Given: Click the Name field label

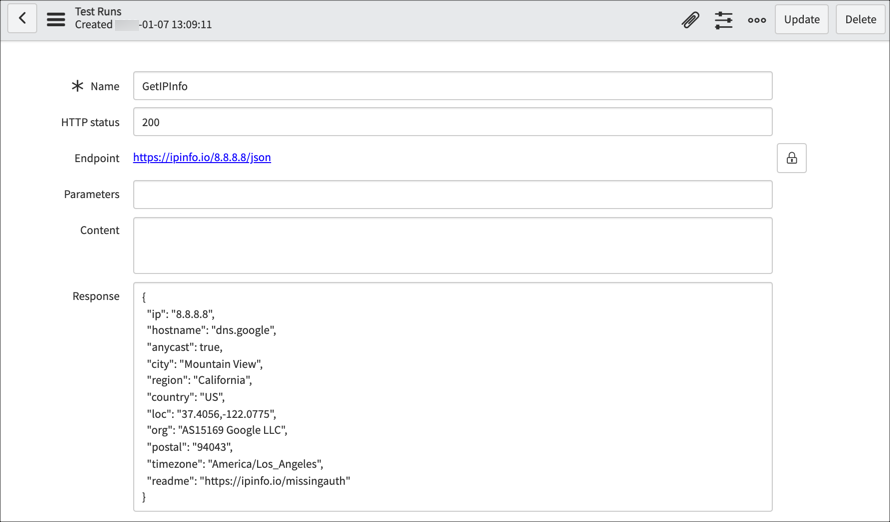Looking at the screenshot, I should pos(105,86).
